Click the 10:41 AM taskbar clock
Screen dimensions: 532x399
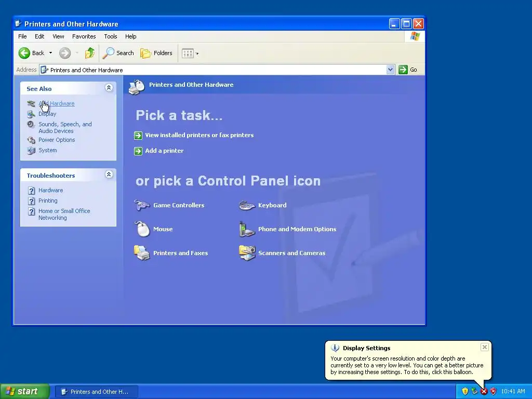513,391
